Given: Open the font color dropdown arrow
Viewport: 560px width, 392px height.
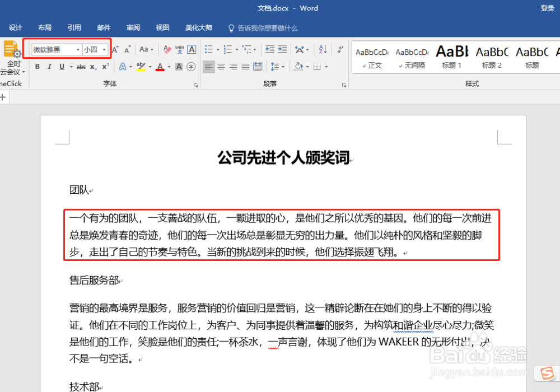Looking at the screenshot, I should [169, 68].
